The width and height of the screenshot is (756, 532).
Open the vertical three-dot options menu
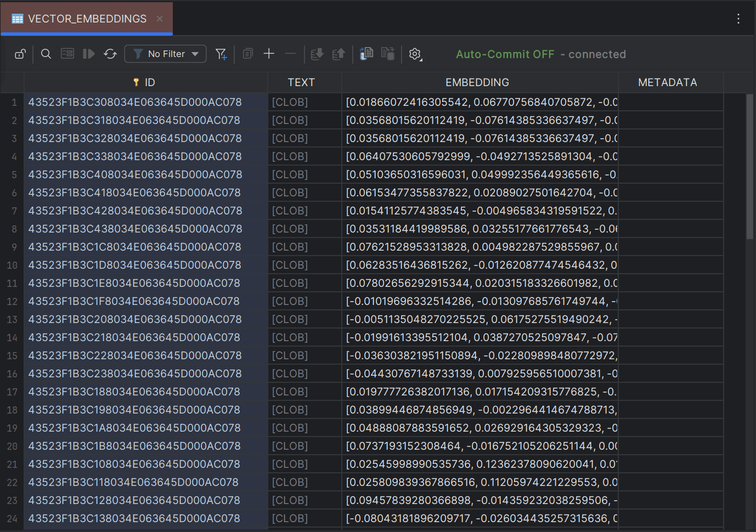click(x=738, y=19)
